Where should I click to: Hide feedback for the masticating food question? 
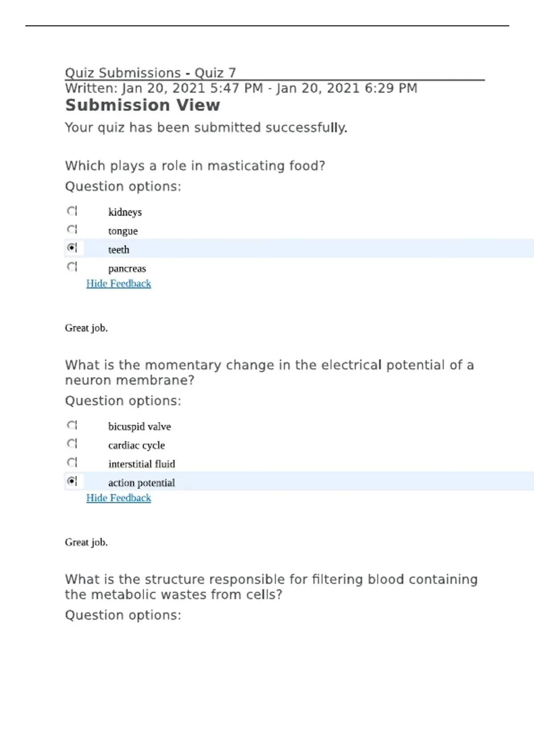click(x=118, y=284)
